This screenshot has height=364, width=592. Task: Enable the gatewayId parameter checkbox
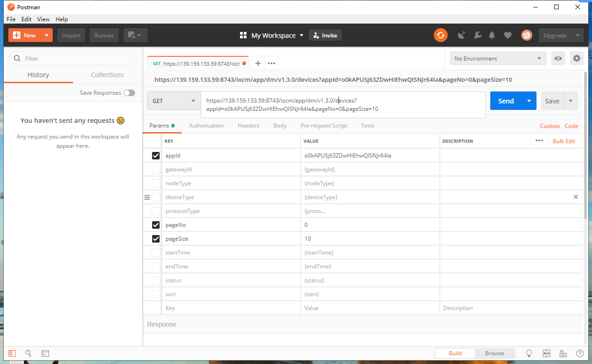(x=156, y=170)
